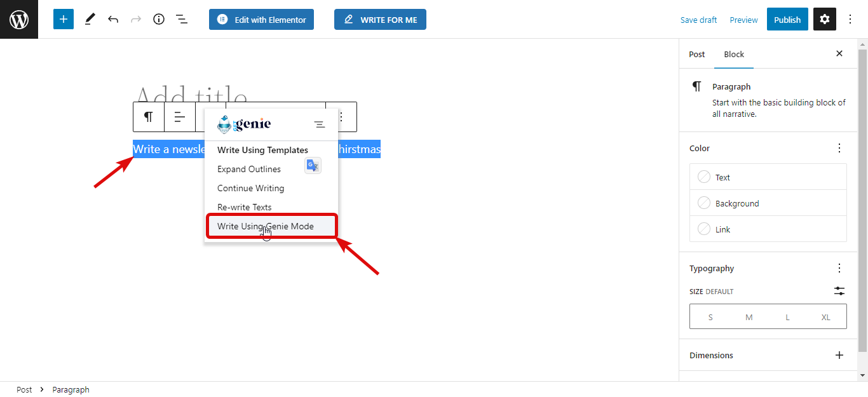868x397 pixels.
Task: Click Post in the breadcrumb footer
Action: tap(24, 389)
